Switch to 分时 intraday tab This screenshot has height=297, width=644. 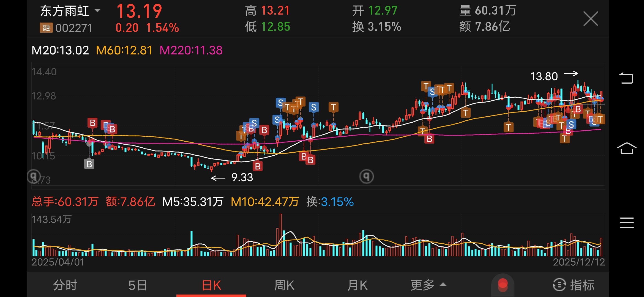click(x=65, y=285)
